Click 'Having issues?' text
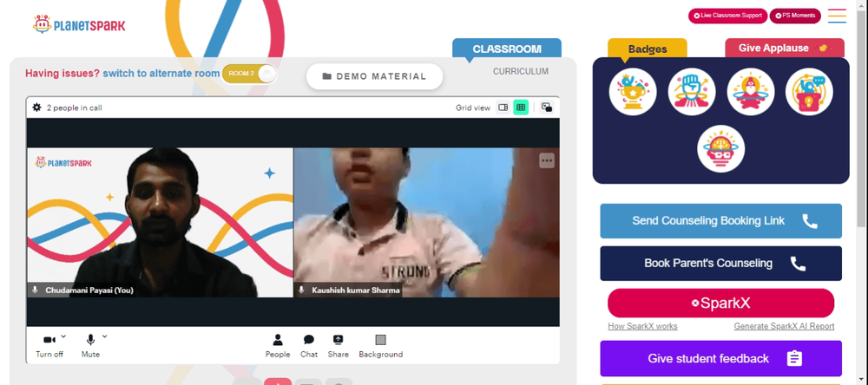 pos(62,74)
